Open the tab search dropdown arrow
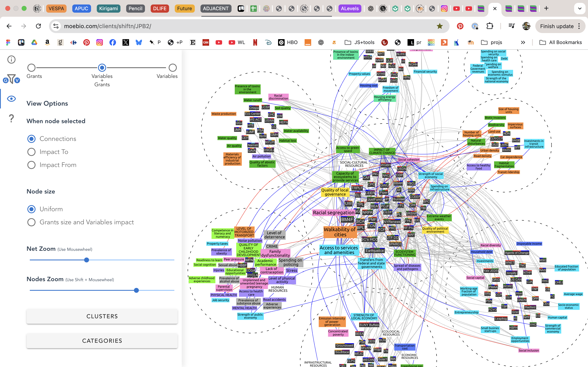Screen dimensions: 588x367 click(x=580, y=9)
